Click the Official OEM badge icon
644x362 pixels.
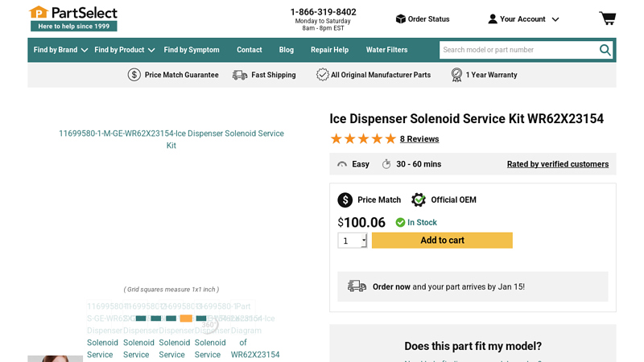point(419,200)
